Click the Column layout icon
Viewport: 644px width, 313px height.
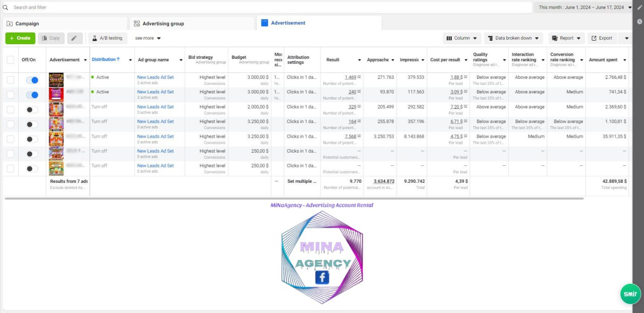449,38
